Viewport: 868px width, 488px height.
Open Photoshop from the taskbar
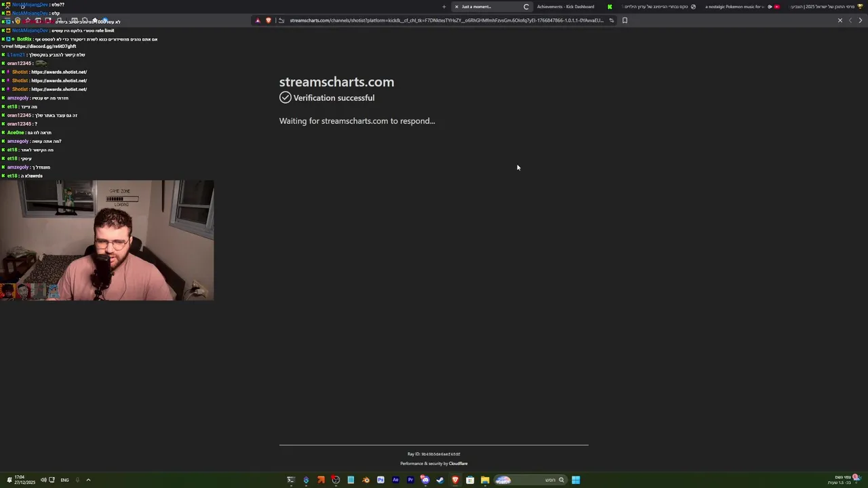click(x=380, y=480)
